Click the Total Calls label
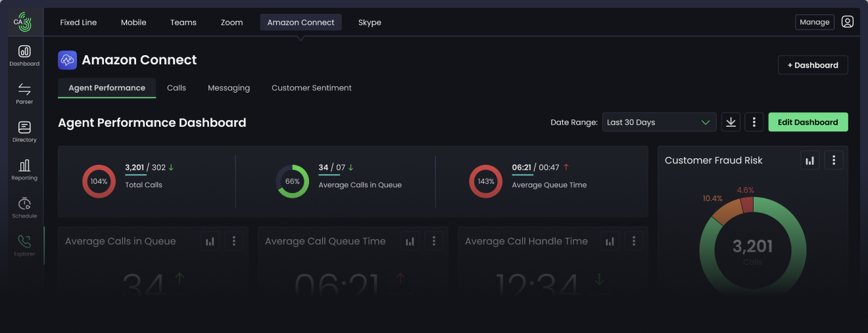 point(143,185)
